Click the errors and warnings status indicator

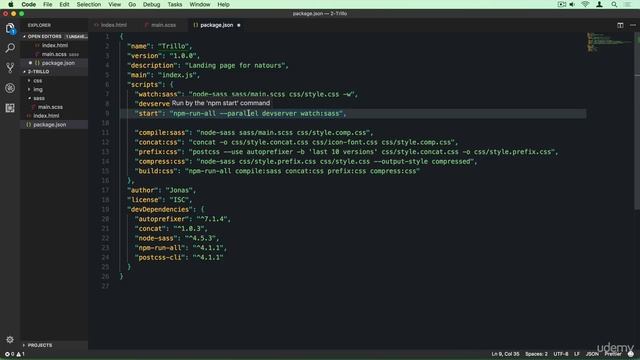click(15, 354)
